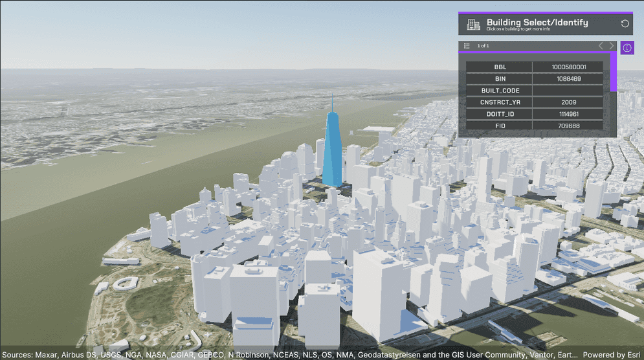Open the Powered by Esri link

pyautogui.click(x=612, y=354)
